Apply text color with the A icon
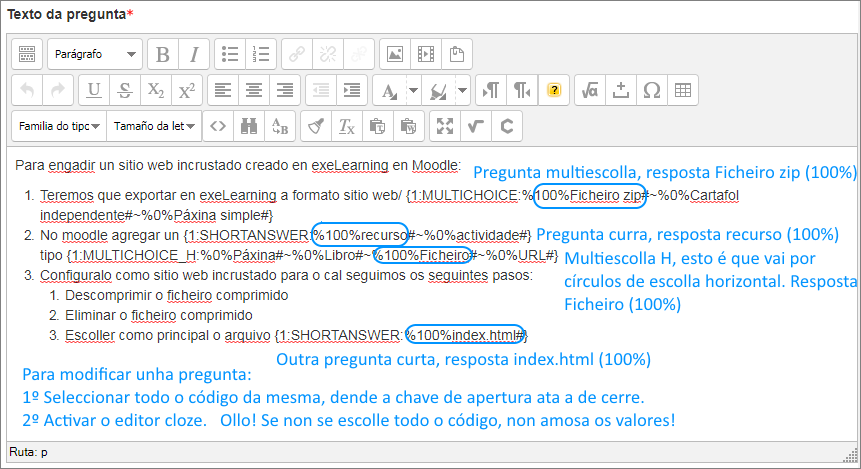 point(389,90)
